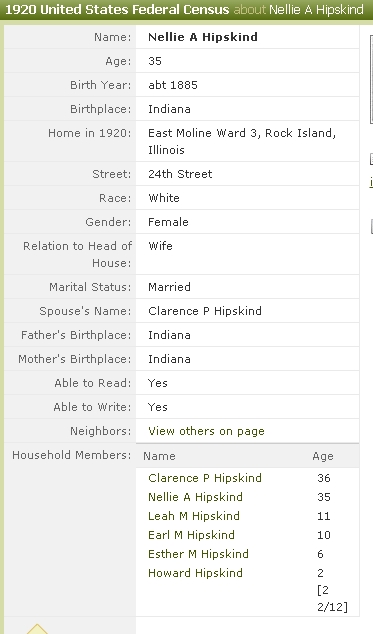Open Nellie A Hipskind household member link
Viewport: 373px width, 634px height.
[195, 497]
